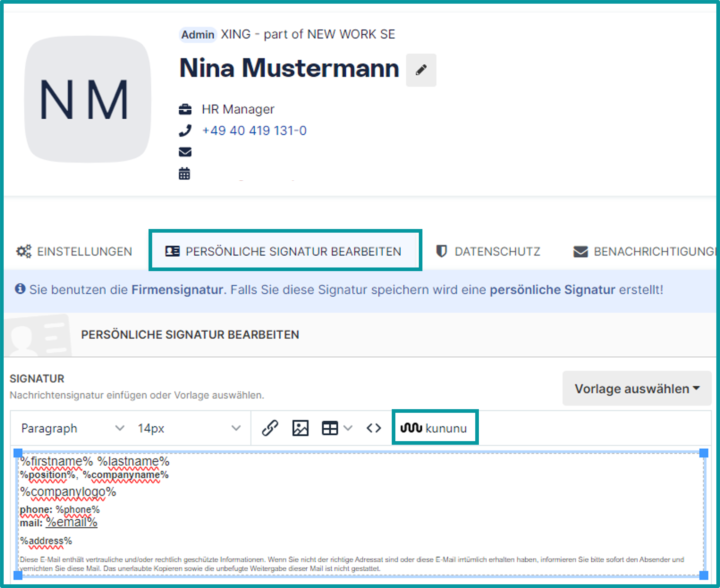Open the table options dropdown arrow
The width and height of the screenshot is (720, 588).
[x=348, y=428]
